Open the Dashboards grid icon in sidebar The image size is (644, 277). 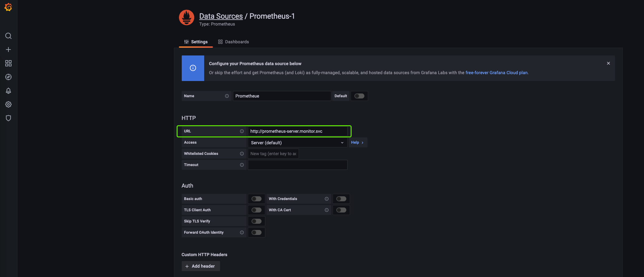click(8, 63)
